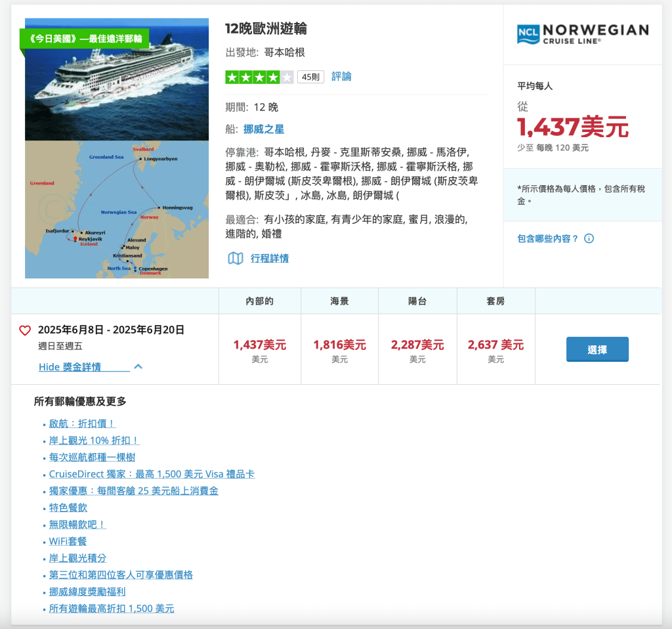
Task: Select the 1,437美元 interior cabin price
Action: [260, 345]
